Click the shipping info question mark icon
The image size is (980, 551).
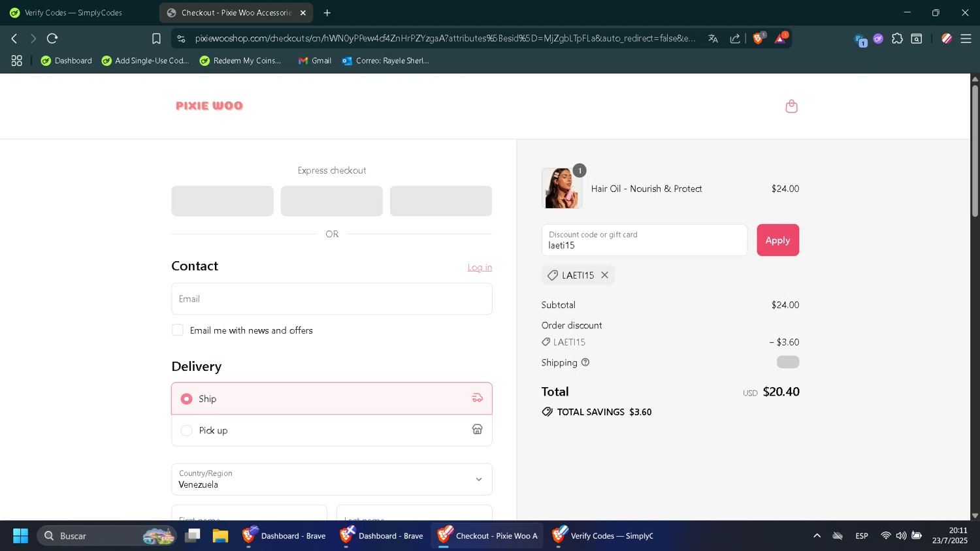pyautogui.click(x=585, y=362)
